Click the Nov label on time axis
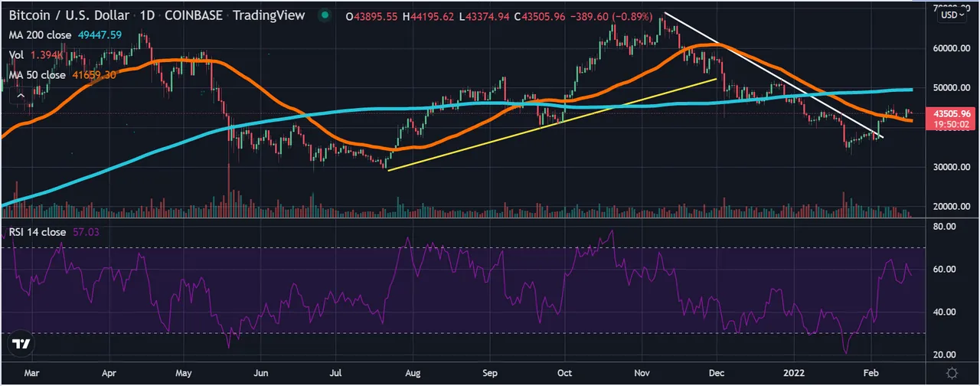The image size is (980, 386). point(642,373)
